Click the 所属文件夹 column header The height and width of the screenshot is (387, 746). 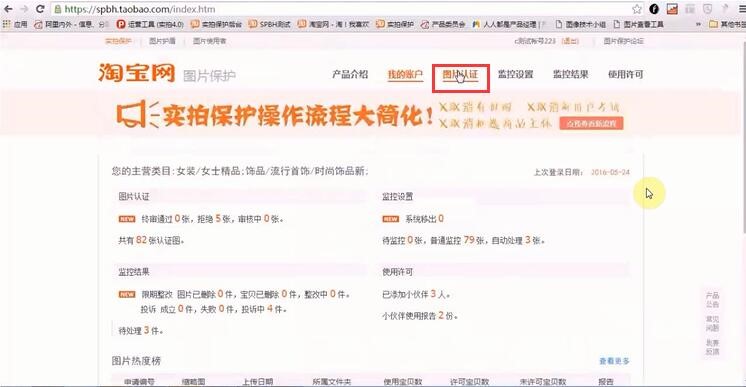332,382
